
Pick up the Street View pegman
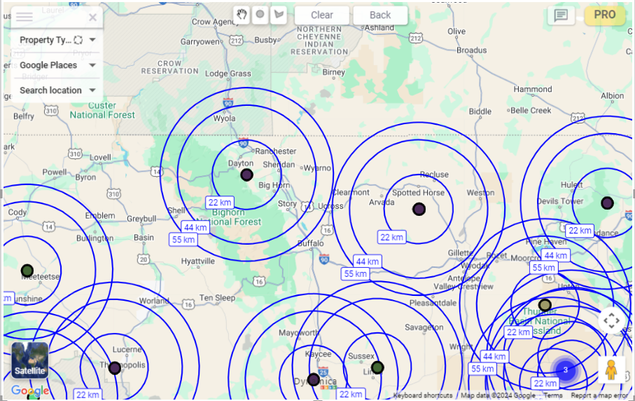tap(611, 369)
